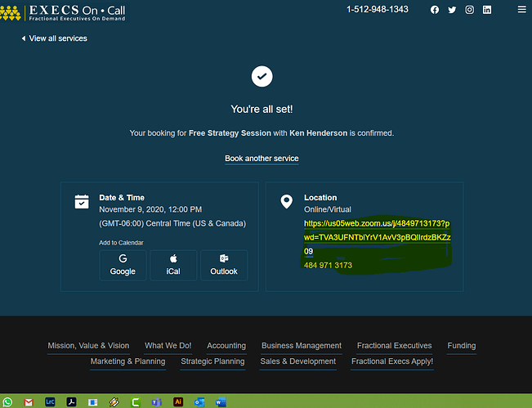Image resolution: width=532 pixels, height=408 pixels.
Task: Open Adobe Illustrator from the taskbar
Action: click(178, 402)
